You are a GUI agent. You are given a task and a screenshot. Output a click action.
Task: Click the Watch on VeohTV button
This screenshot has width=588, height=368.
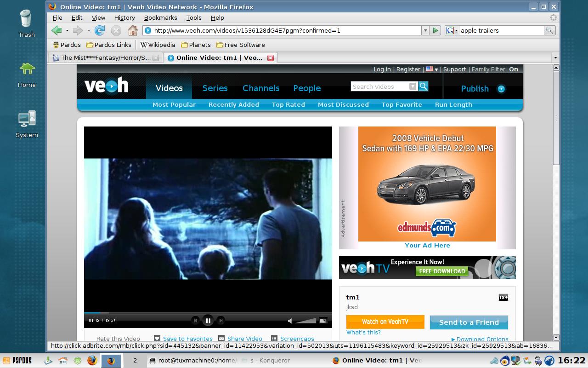point(385,322)
